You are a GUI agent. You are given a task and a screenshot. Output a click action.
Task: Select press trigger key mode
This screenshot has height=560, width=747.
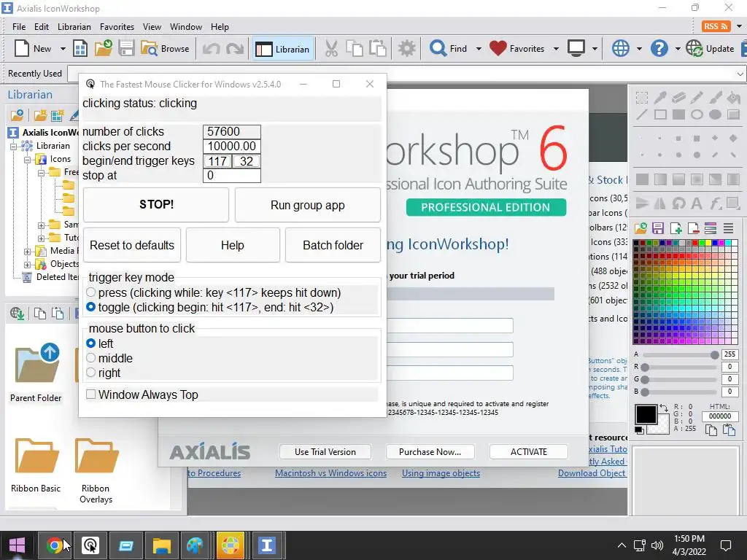coord(91,292)
